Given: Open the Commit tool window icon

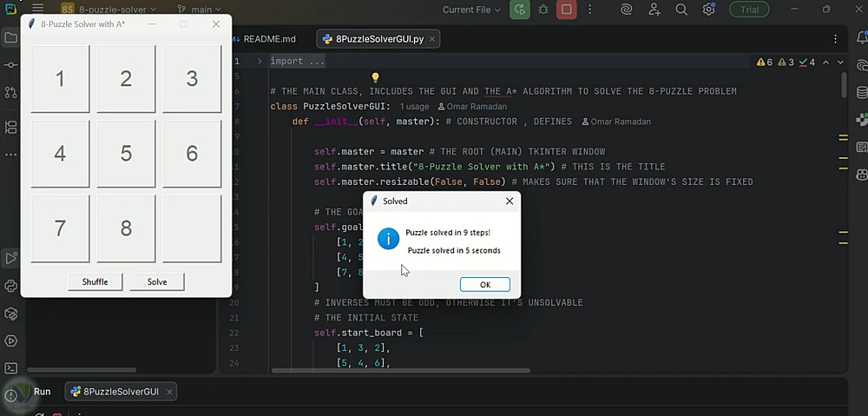Looking at the screenshot, I should [x=10, y=65].
